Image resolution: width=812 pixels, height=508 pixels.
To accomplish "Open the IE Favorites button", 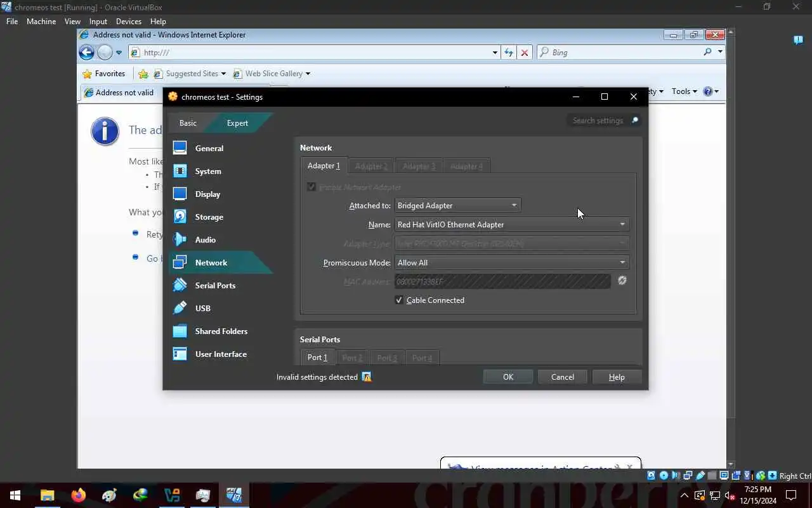I will [x=104, y=74].
